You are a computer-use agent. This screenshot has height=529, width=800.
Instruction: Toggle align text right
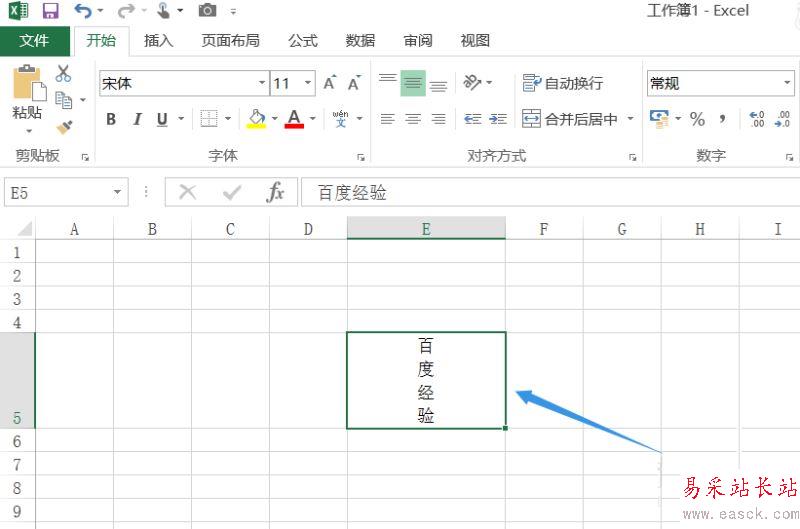pyautogui.click(x=439, y=119)
